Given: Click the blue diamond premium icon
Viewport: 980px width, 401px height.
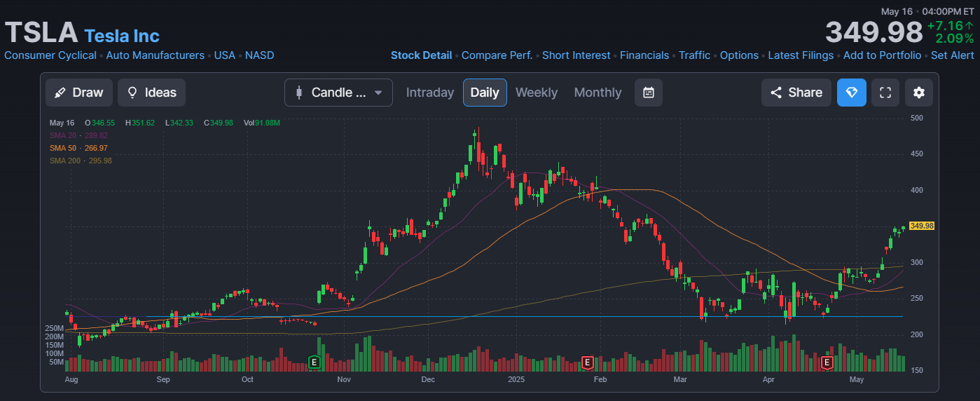Looking at the screenshot, I should coord(852,93).
